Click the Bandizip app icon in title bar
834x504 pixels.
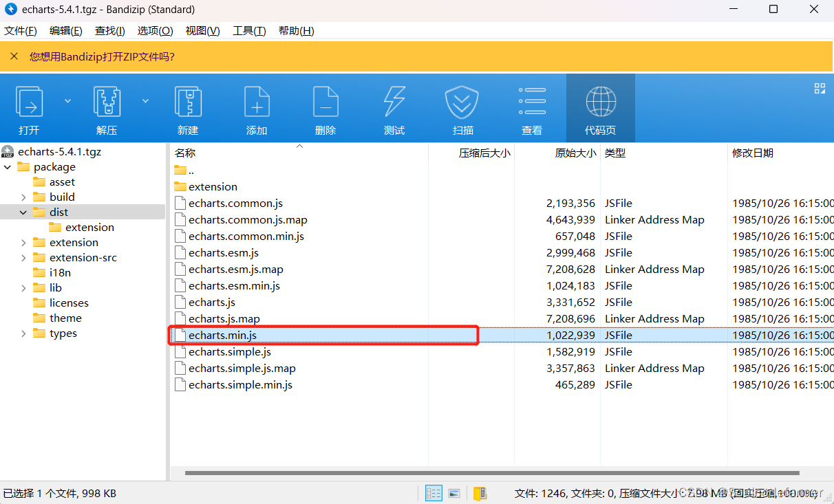tap(10, 10)
